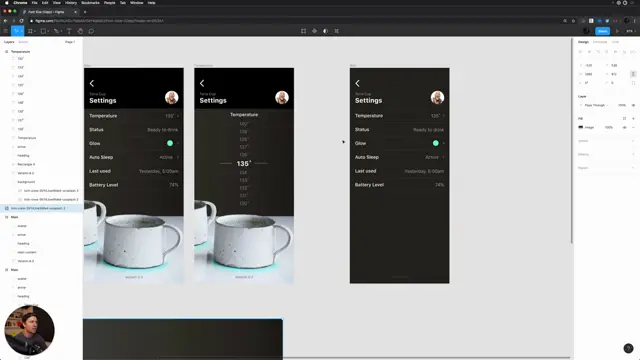The image size is (640, 360).
Task: Click the Crop image icon in toolbar
Action: (x=336, y=31)
